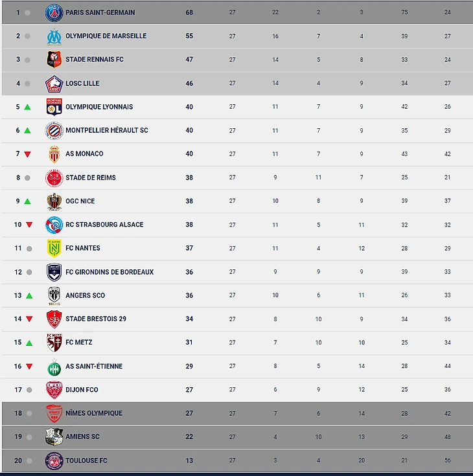The image size is (473, 476).
Task: Click the LOSC Lille club logo
Action: pos(54,84)
